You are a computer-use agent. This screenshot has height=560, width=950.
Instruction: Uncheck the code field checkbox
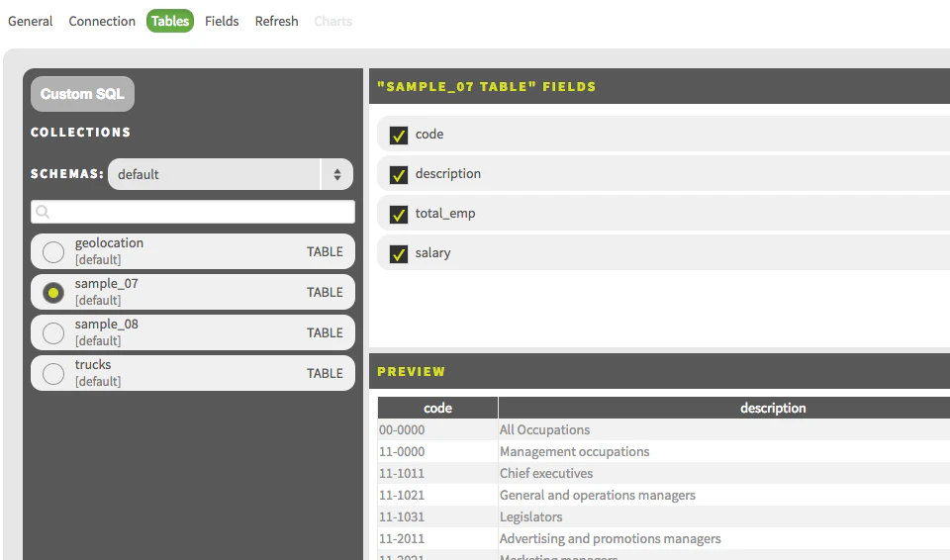(399, 136)
